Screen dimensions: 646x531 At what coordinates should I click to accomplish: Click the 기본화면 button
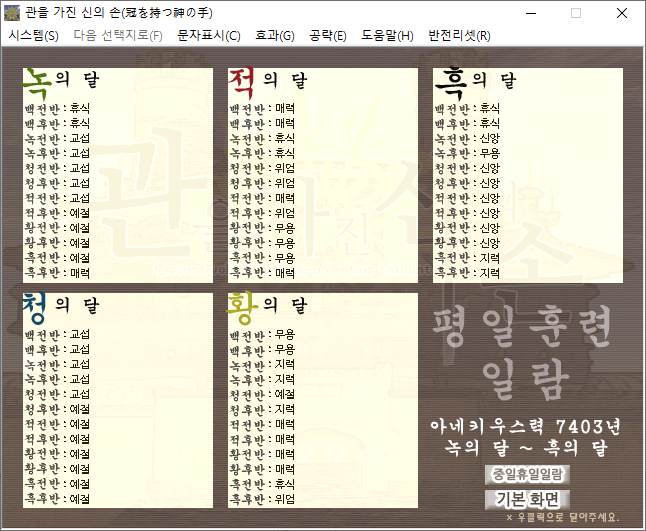pos(527,500)
